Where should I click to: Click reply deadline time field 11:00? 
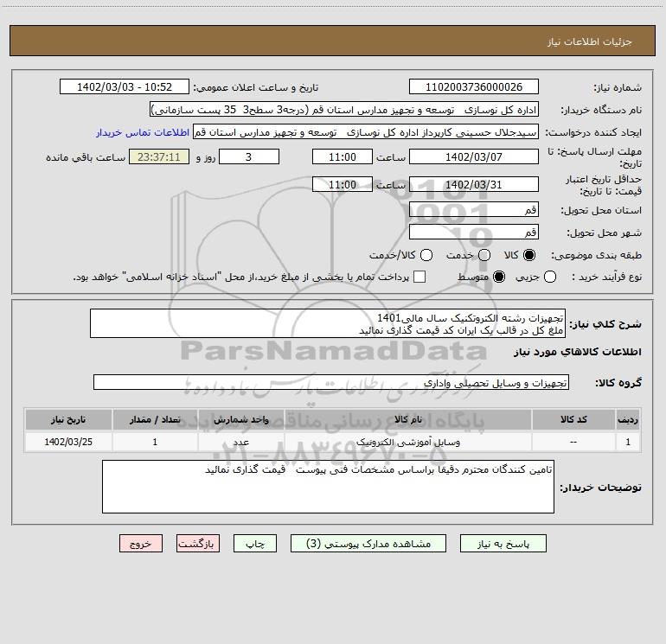click(x=343, y=156)
